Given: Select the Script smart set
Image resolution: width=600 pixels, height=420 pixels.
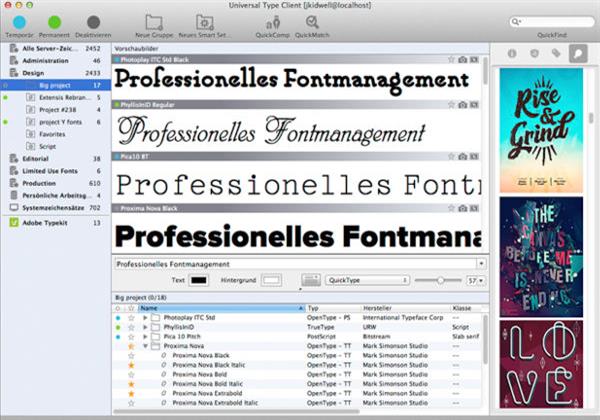Looking at the screenshot, I should pos(55,147).
